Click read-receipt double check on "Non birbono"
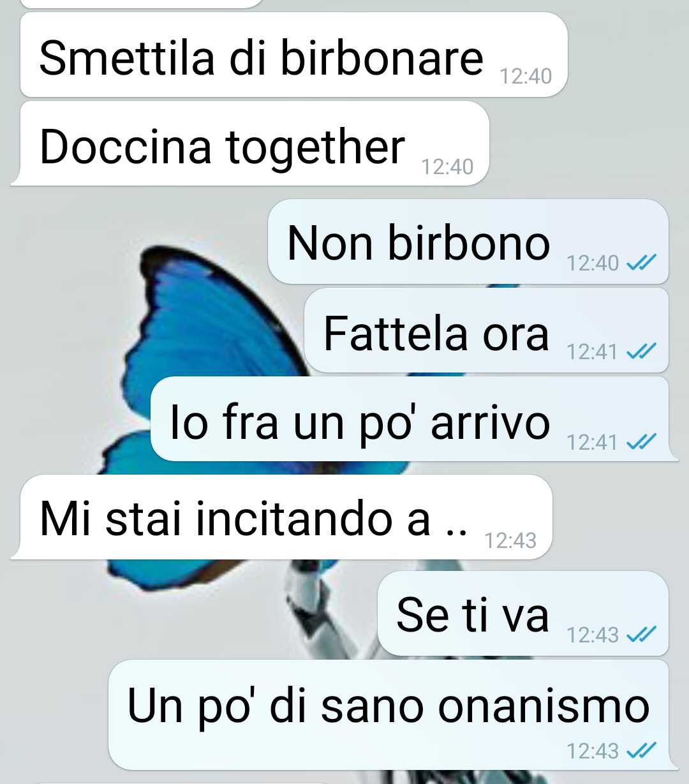 click(641, 263)
